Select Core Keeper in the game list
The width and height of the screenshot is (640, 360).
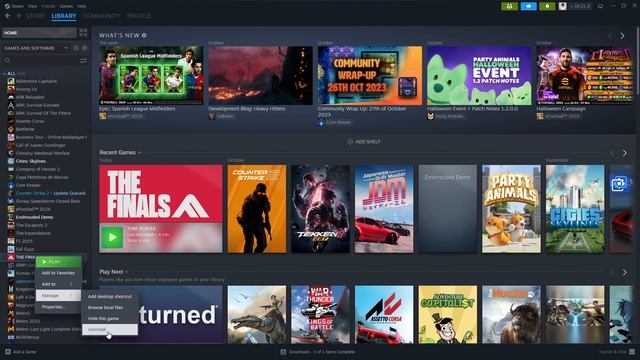[28, 185]
